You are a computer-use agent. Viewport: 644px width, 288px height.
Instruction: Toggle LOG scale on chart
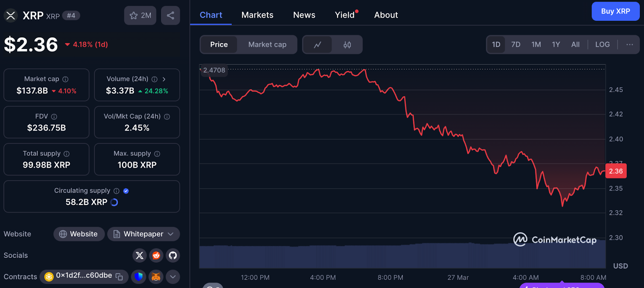pyautogui.click(x=602, y=45)
